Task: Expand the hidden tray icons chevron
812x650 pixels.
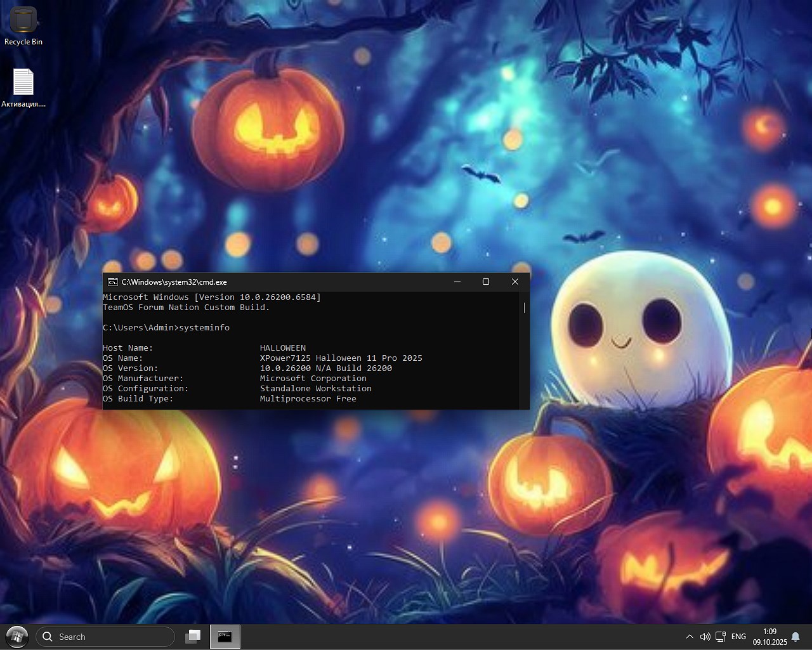Action: coord(690,637)
